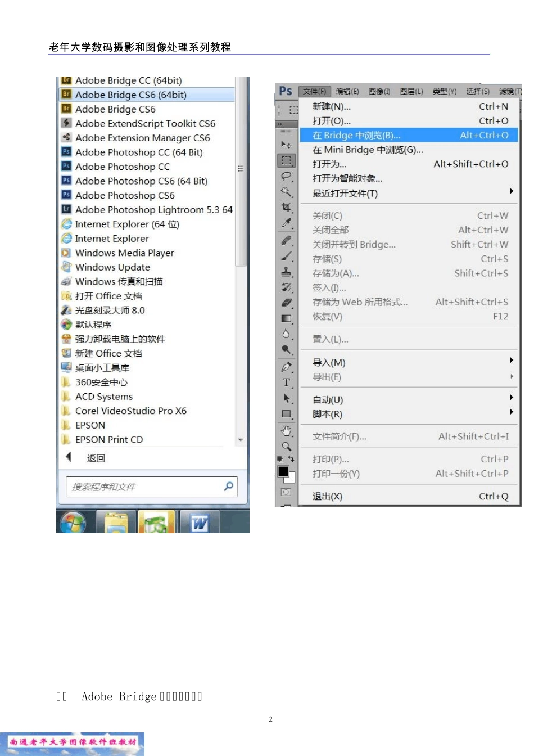
Task: Open the 编辑(E) menu
Action: click(347, 91)
